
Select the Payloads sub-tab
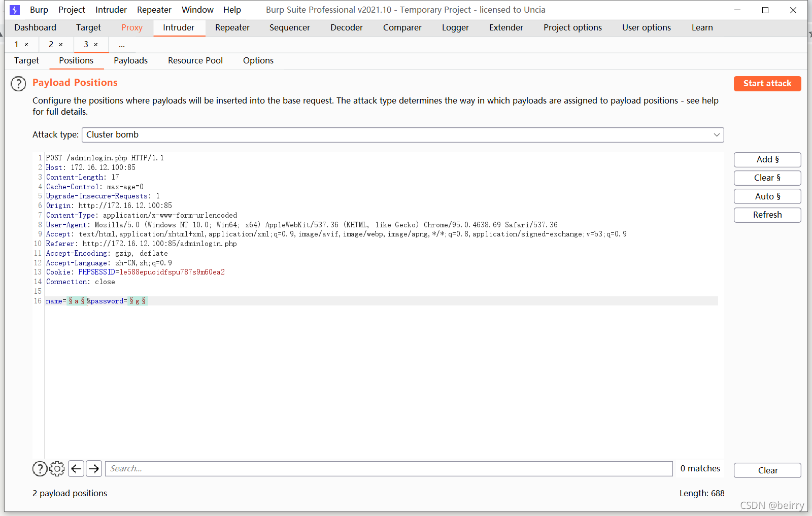click(x=130, y=61)
